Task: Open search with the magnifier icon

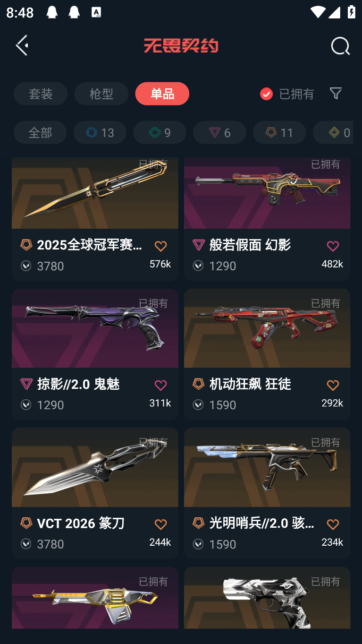Action: click(x=340, y=46)
